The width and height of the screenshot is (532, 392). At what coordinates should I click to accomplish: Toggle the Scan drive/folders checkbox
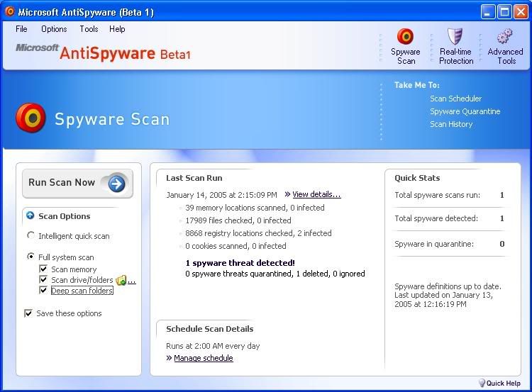click(43, 280)
